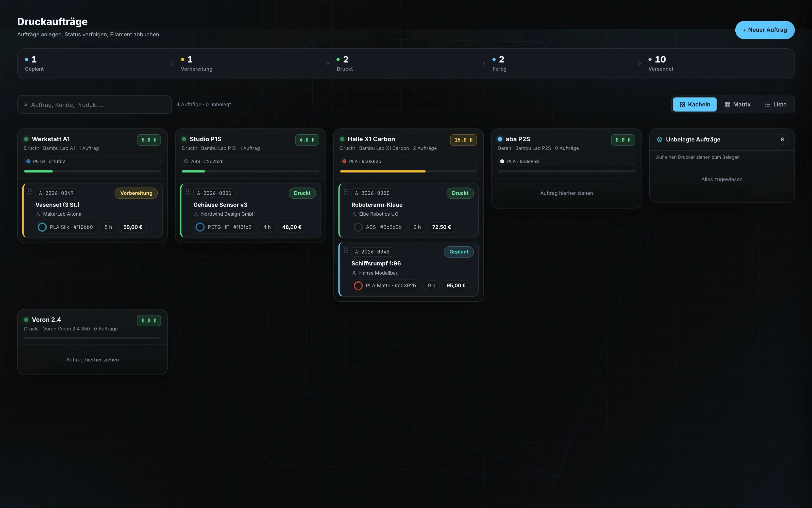The height and width of the screenshot is (508, 812).
Task: Click the Vorbereitung badge on Vasenset
Action: 136,193
